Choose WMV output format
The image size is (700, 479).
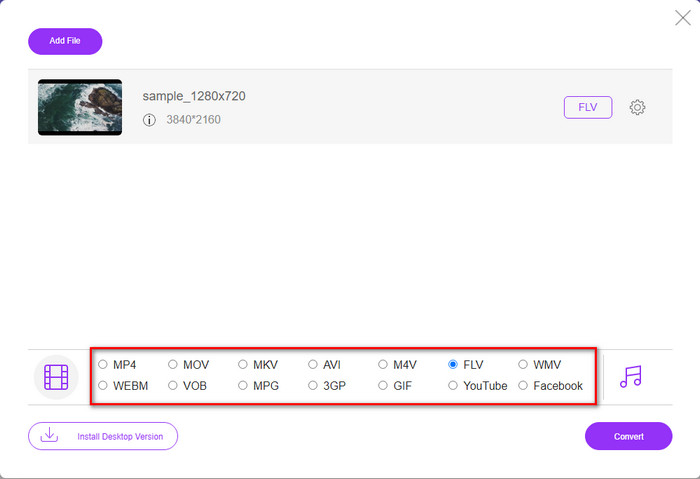[523, 364]
